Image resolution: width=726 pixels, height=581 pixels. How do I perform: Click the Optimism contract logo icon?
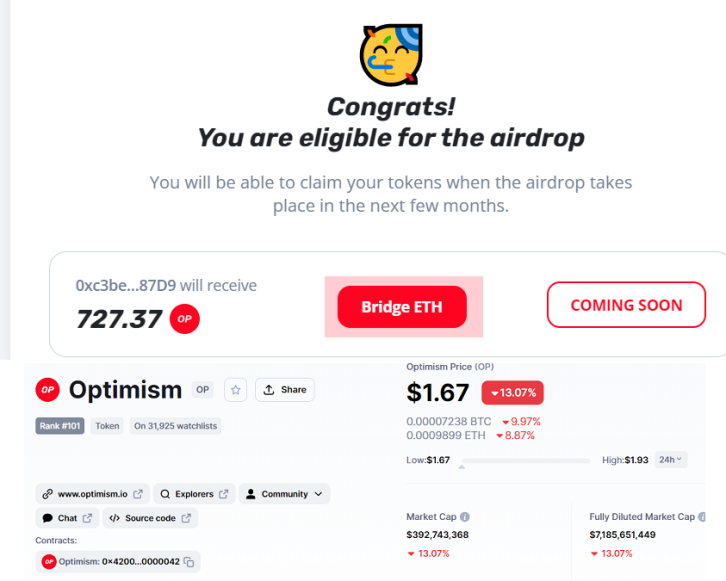pyautogui.click(x=49, y=562)
